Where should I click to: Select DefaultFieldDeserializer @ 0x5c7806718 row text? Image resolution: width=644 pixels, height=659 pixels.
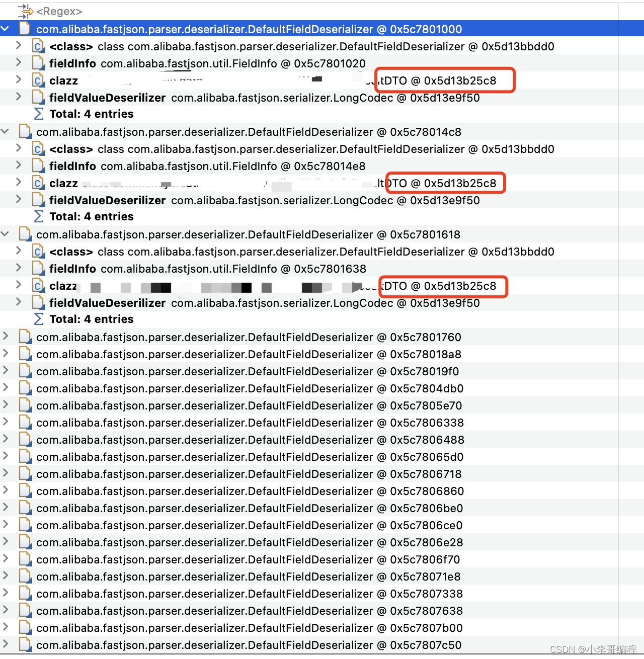coord(249,474)
